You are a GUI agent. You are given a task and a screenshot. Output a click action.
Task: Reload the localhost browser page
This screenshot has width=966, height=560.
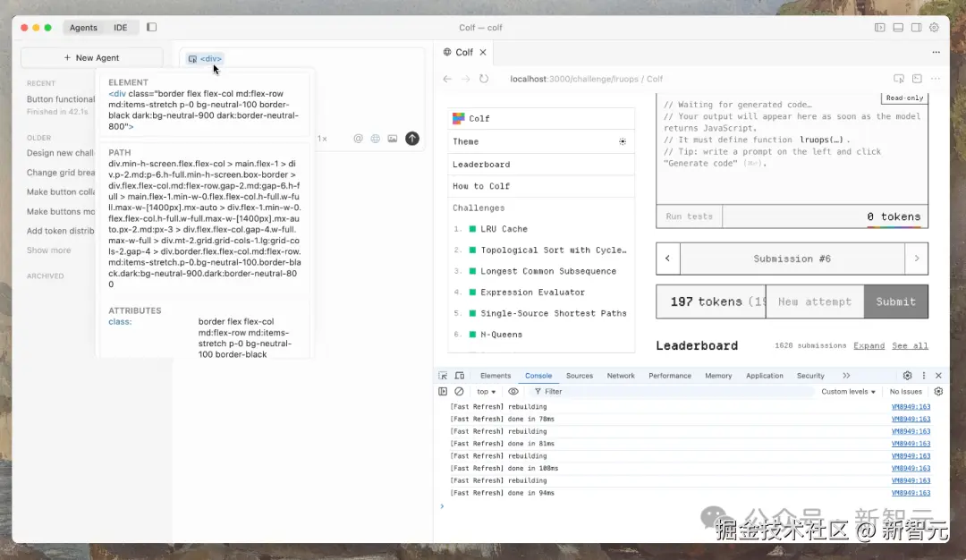484,79
